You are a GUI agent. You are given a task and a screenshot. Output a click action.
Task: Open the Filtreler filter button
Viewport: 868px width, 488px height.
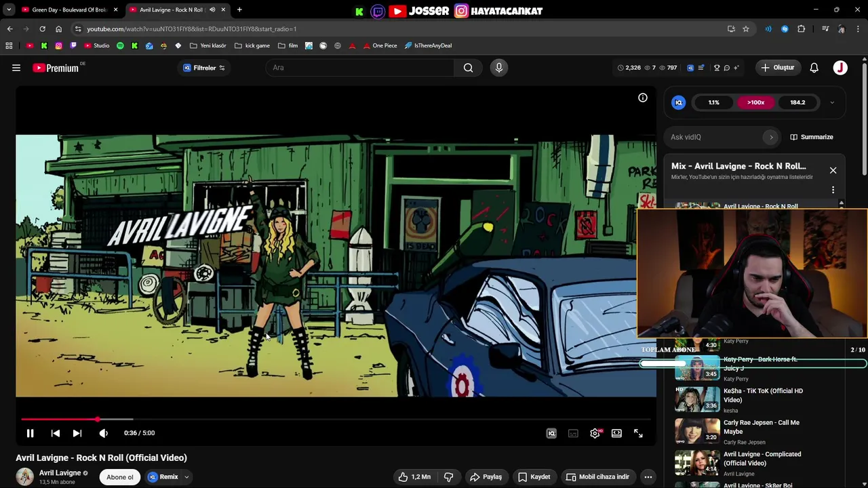point(204,68)
